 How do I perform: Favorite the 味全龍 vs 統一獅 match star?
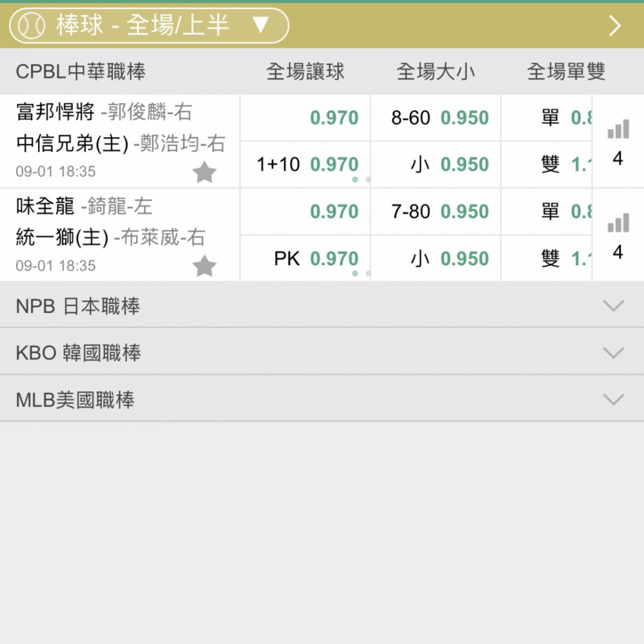(204, 265)
